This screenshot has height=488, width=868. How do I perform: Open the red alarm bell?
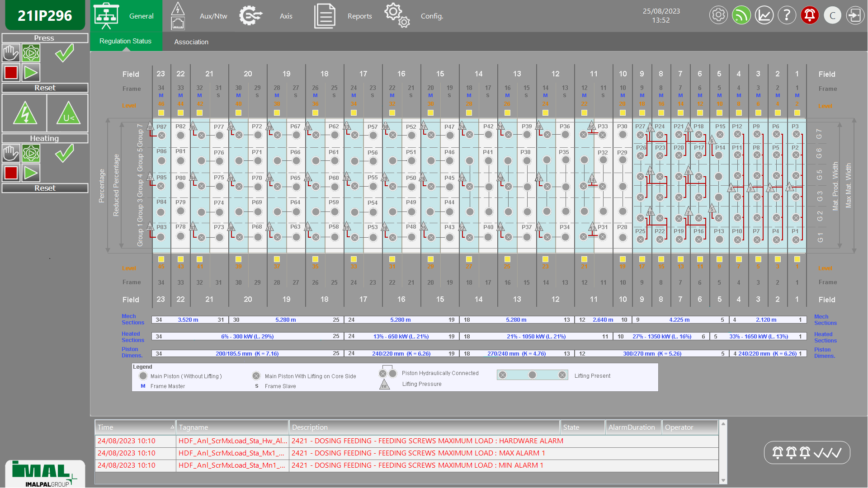coord(810,15)
